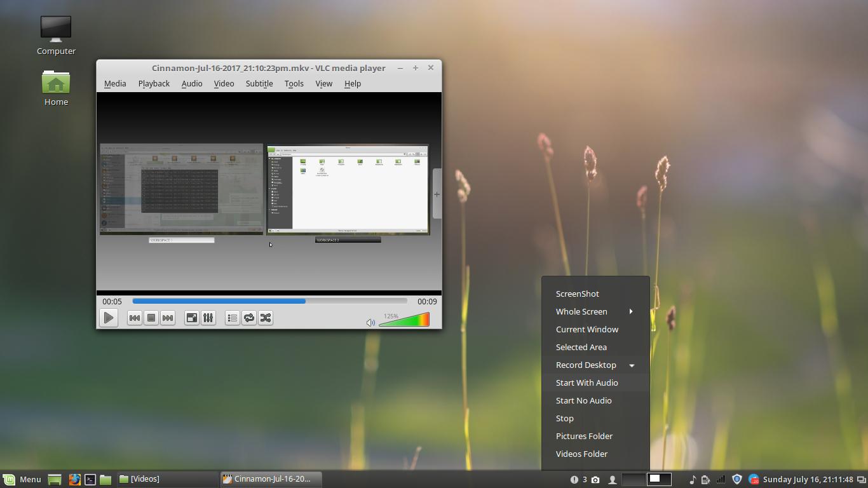
Task: Open the Linux Mint update shield icon
Action: point(736,479)
